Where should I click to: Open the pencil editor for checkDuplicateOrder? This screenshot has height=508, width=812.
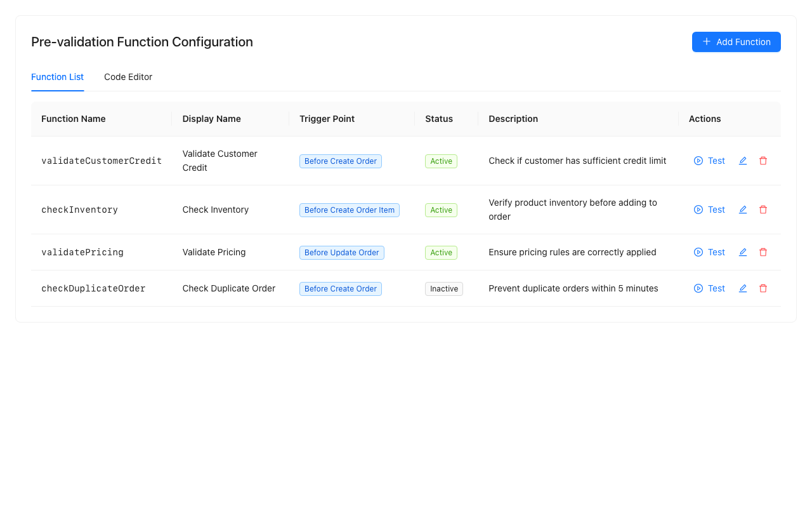pos(743,288)
